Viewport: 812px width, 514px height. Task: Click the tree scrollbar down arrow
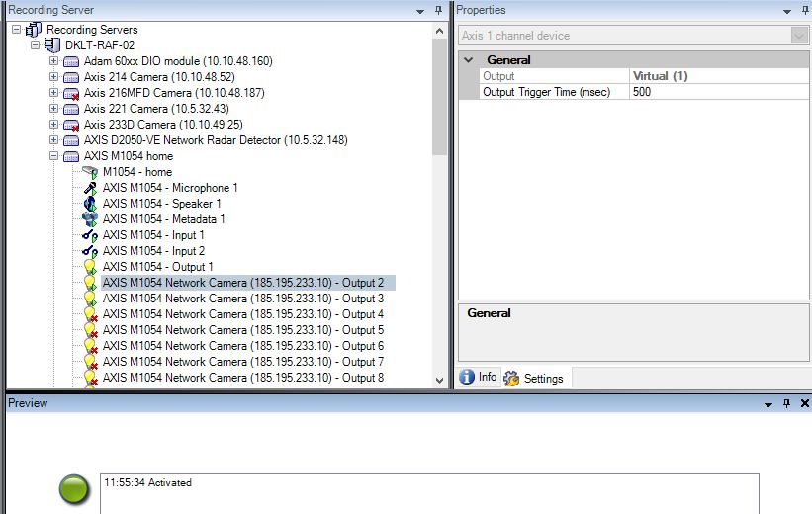coord(440,379)
